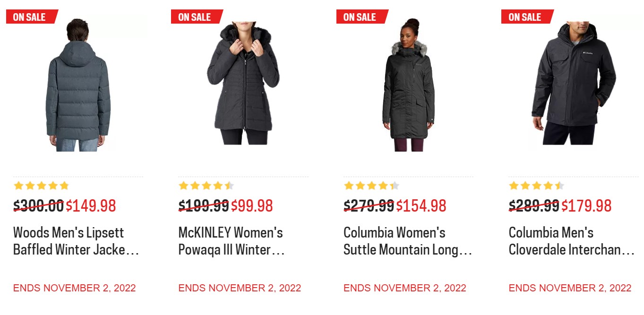
Task: Click the $149.98 sale price
Action: pyautogui.click(x=91, y=206)
